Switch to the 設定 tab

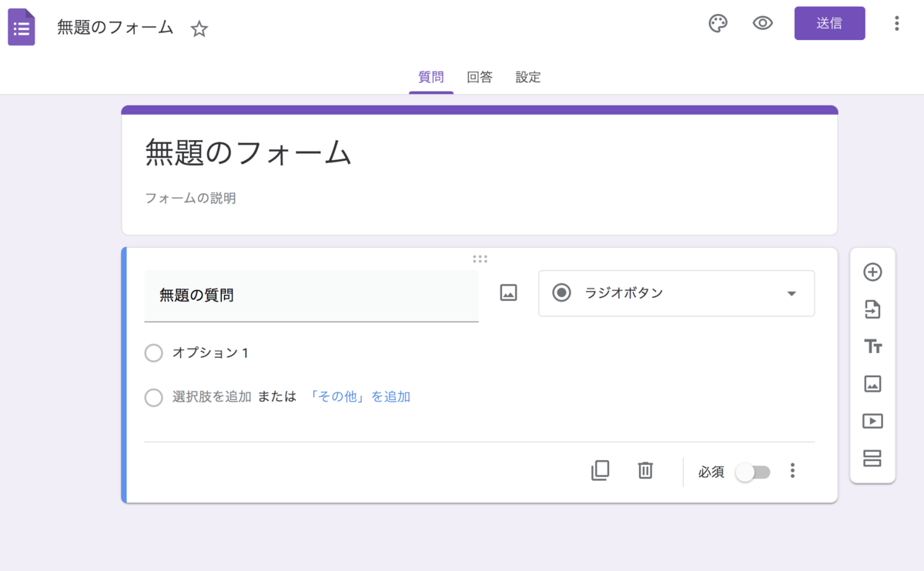coord(527,77)
